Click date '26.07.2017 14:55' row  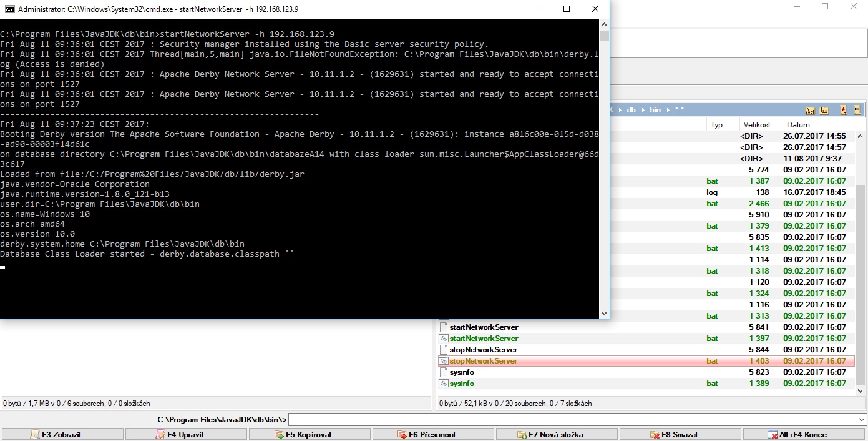[814, 136]
